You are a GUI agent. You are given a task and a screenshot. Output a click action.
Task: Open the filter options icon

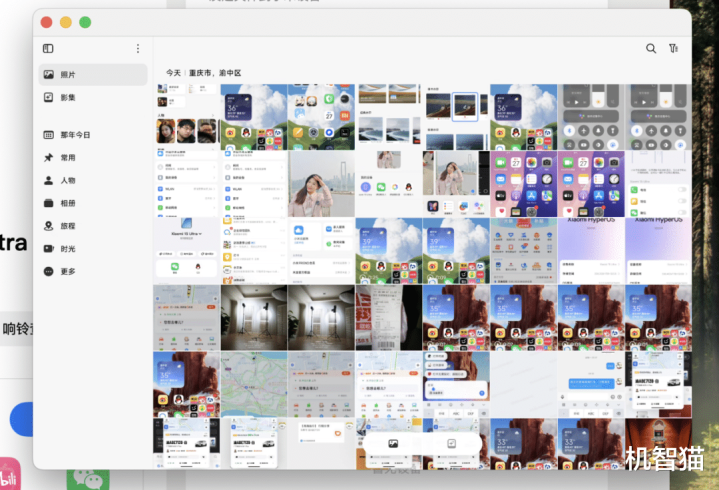coord(674,48)
